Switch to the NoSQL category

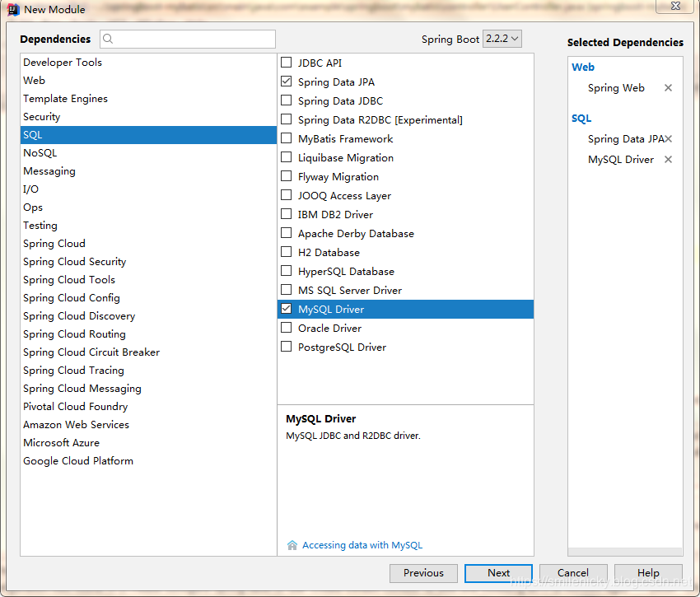point(148,153)
